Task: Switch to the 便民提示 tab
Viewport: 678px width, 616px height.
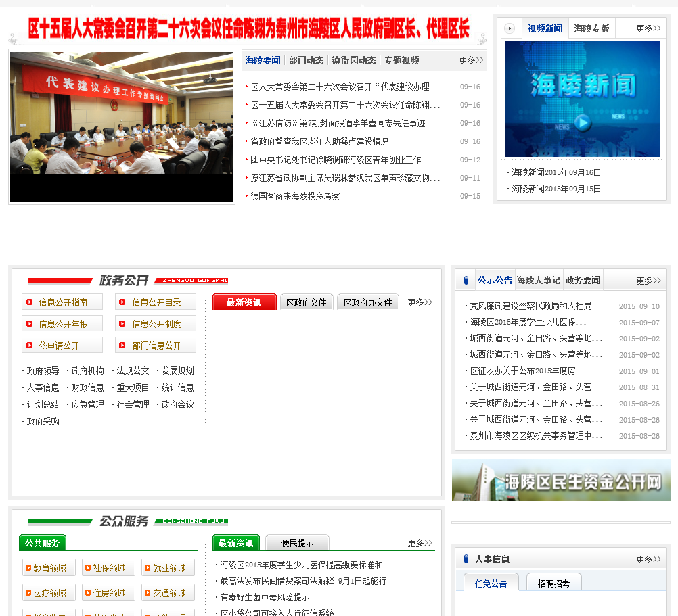Action: (x=298, y=543)
